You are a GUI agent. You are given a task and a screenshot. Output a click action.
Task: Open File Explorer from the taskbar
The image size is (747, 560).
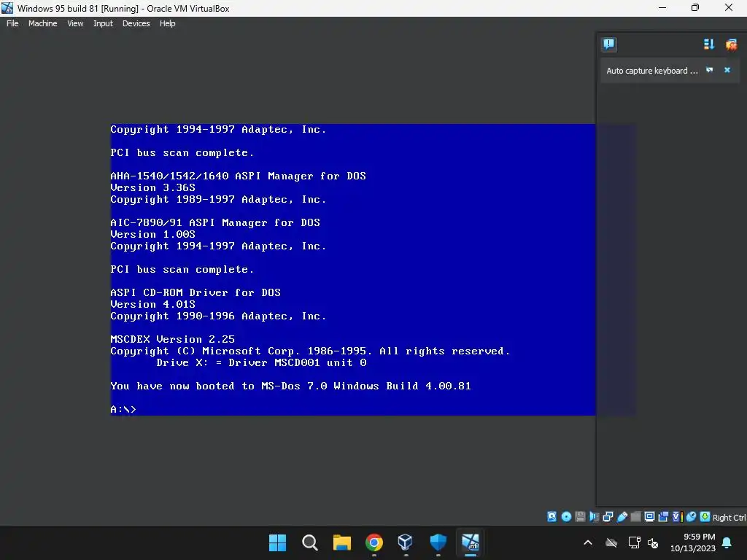(x=341, y=542)
